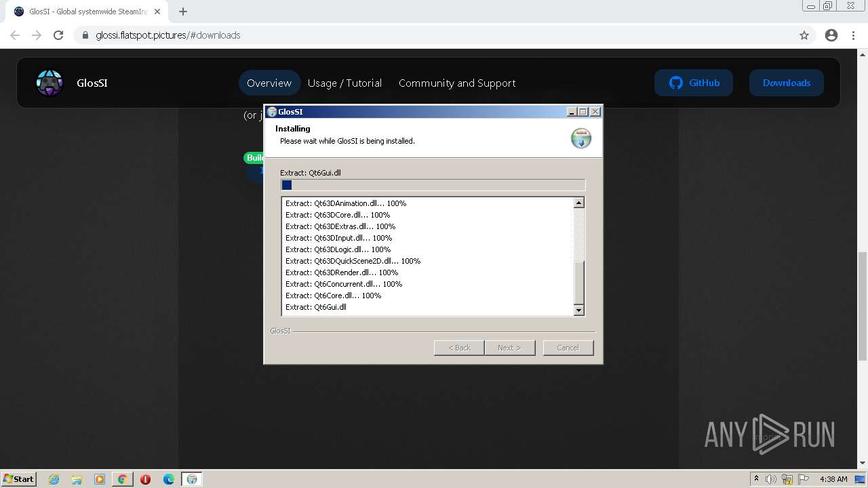Click the network tray icon
Screen dimensions: 868x488
787,479
